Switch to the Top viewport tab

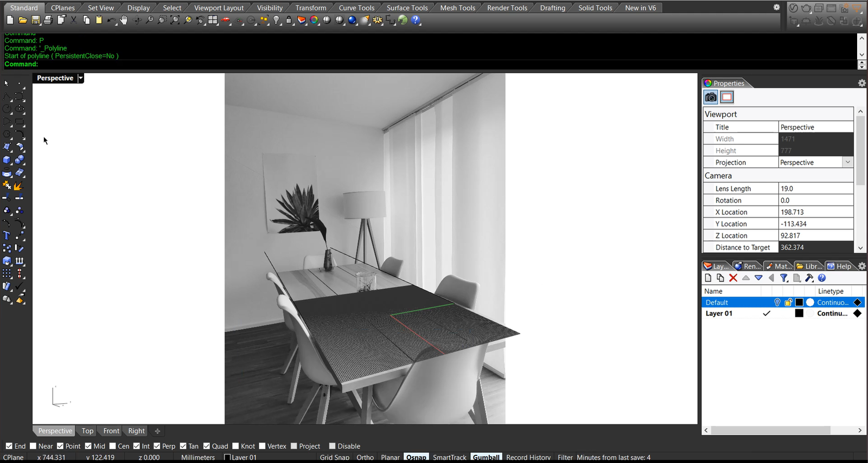click(87, 431)
